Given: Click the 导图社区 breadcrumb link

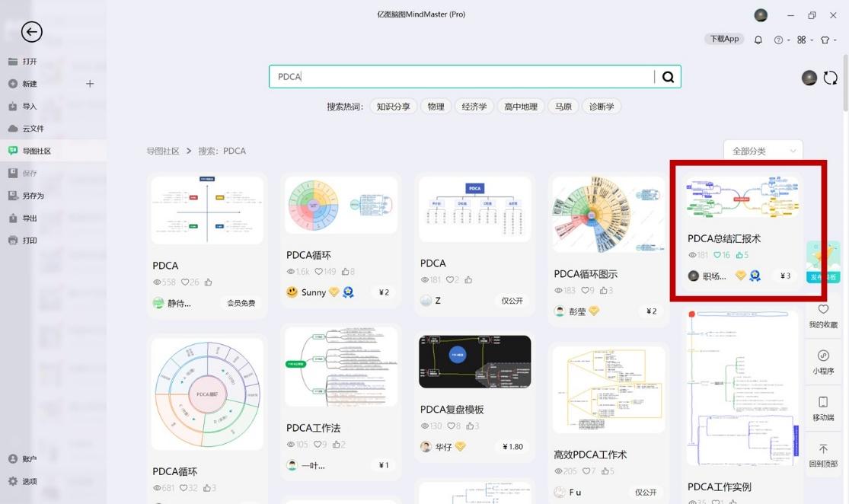Looking at the screenshot, I should [x=163, y=151].
